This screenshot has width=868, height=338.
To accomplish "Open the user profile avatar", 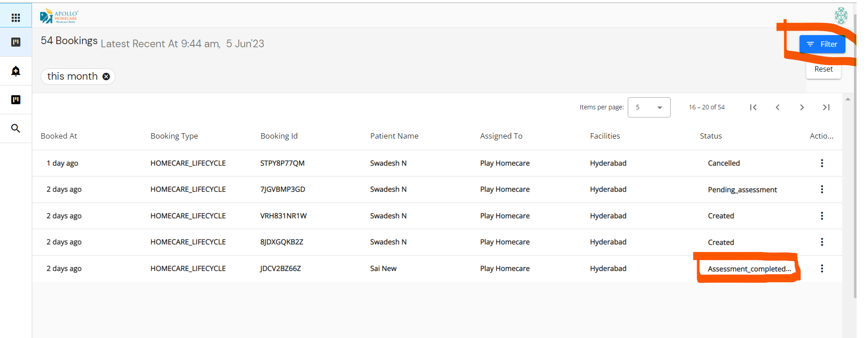I will (x=841, y=15).
